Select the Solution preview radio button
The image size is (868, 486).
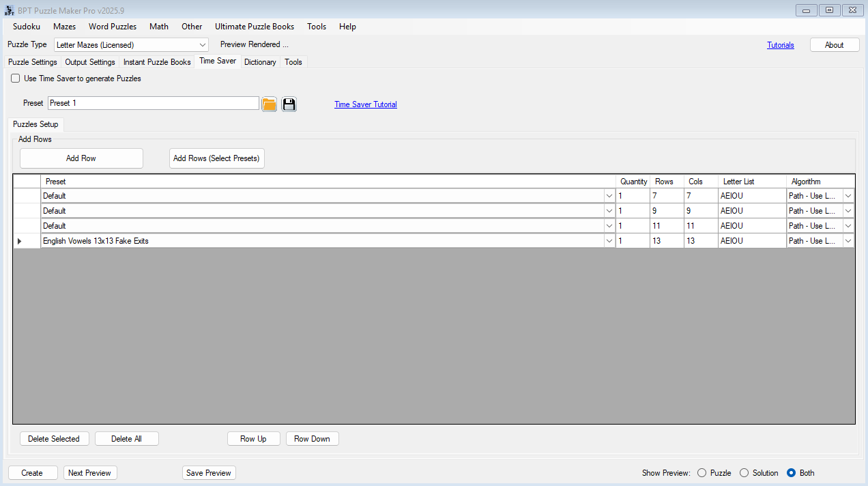[x=744, y=473]
